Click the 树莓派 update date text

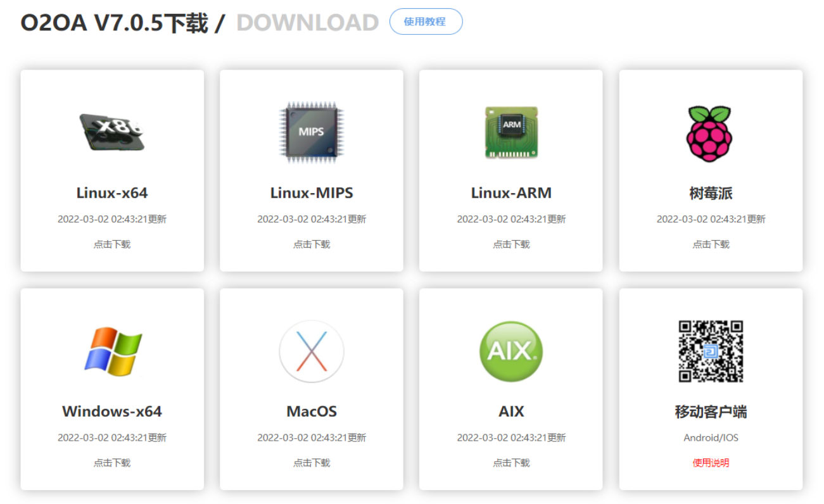(x=711, y=219)
